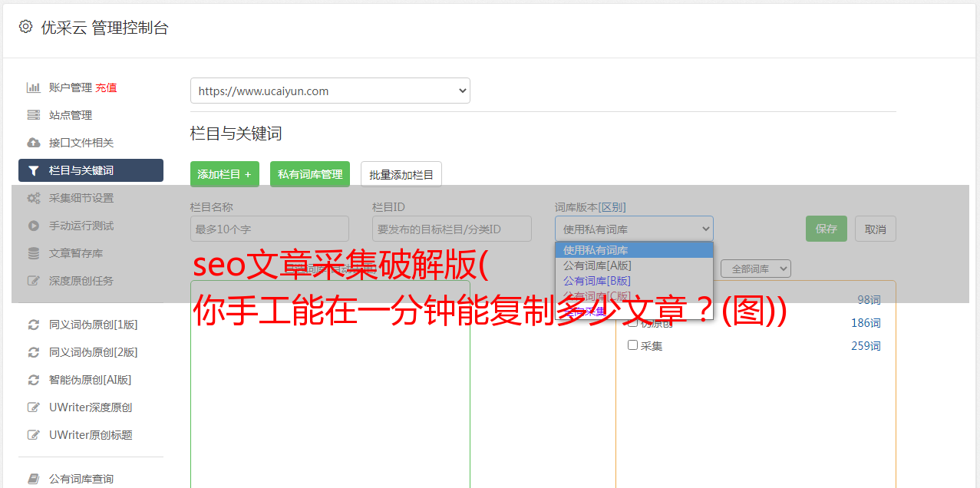This screenshot has width=980, height=488.
Task: Click the gear icon beside 优采云 管理控制台
Action: click(25, 27)
